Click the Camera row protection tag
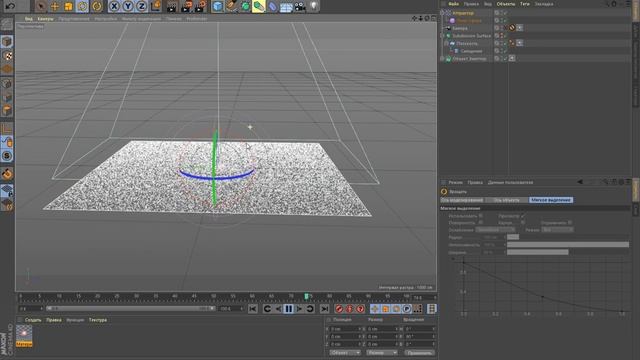 pyautogui.click(x=512, y=28)
